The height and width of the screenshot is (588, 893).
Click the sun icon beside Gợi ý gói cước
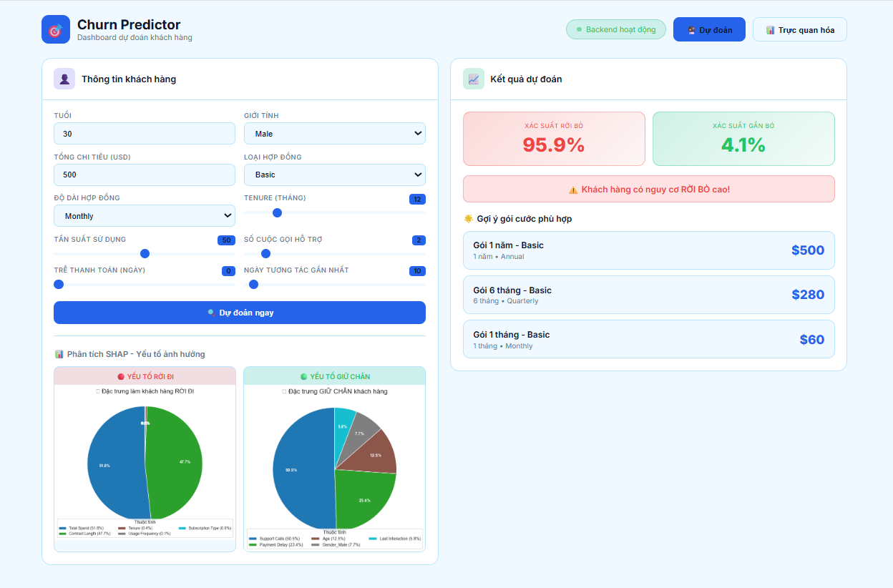coord(468,219)
